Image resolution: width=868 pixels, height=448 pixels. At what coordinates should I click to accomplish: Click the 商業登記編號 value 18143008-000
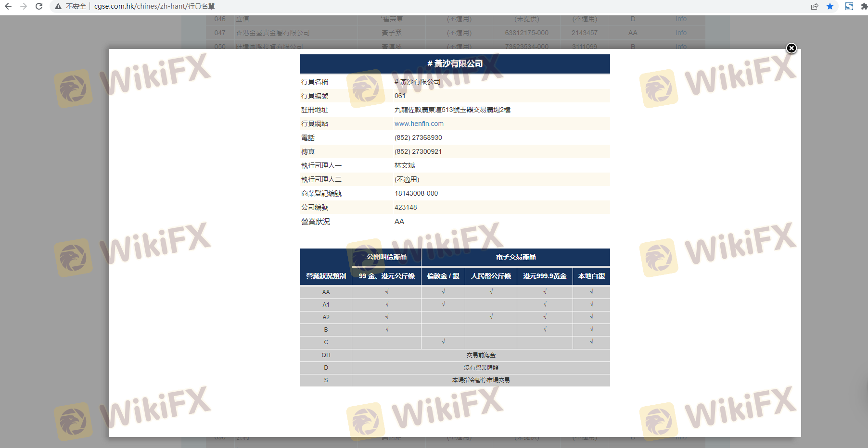pos(416,193)
